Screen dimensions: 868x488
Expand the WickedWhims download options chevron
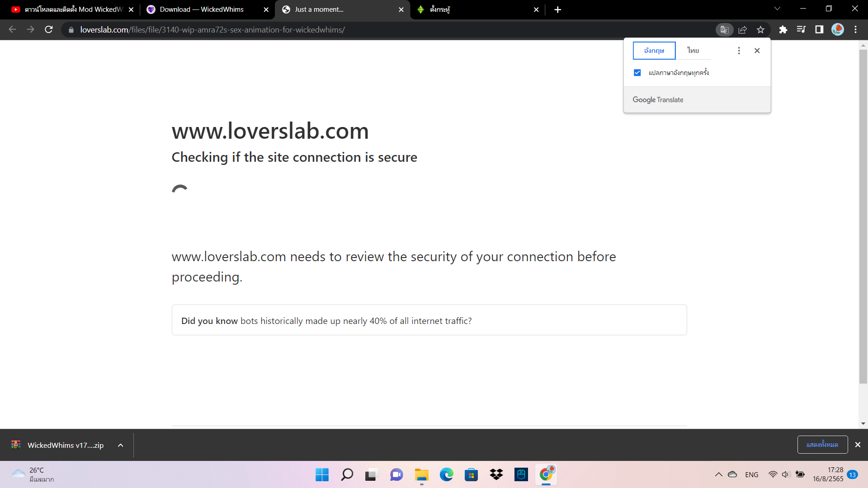pos(121,445)
